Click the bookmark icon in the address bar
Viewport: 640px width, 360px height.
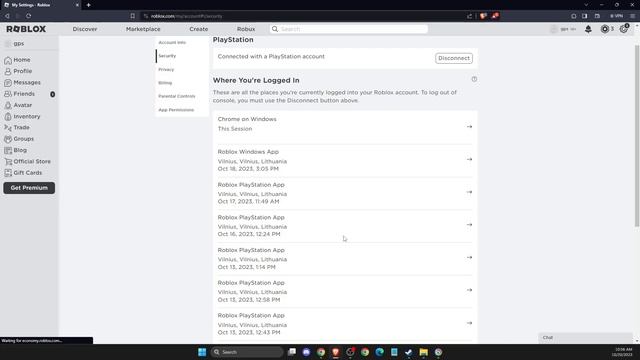coord(133,16)
